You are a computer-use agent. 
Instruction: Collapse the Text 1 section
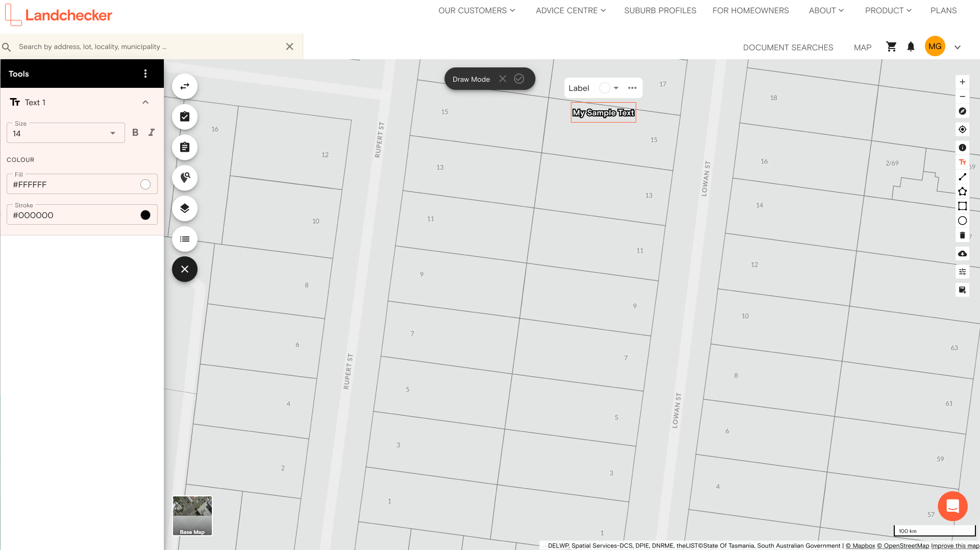tap(145, 102)
